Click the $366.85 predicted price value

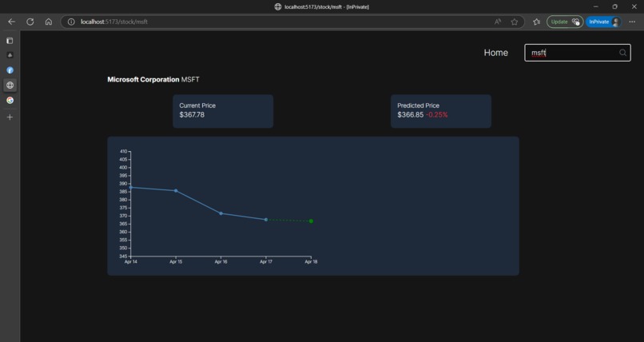pyautogui.click(x=411, y=115)
